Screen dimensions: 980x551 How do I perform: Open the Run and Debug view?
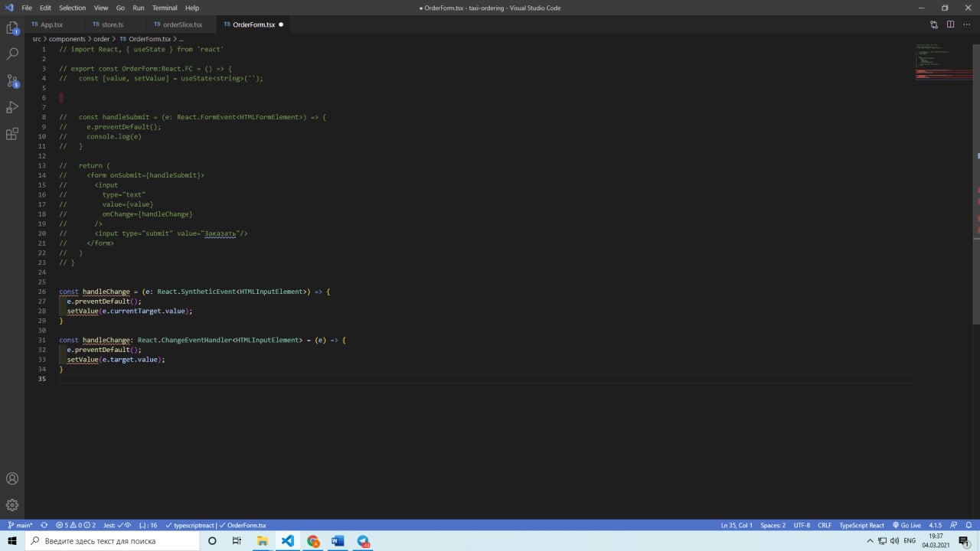pos(12,107)
